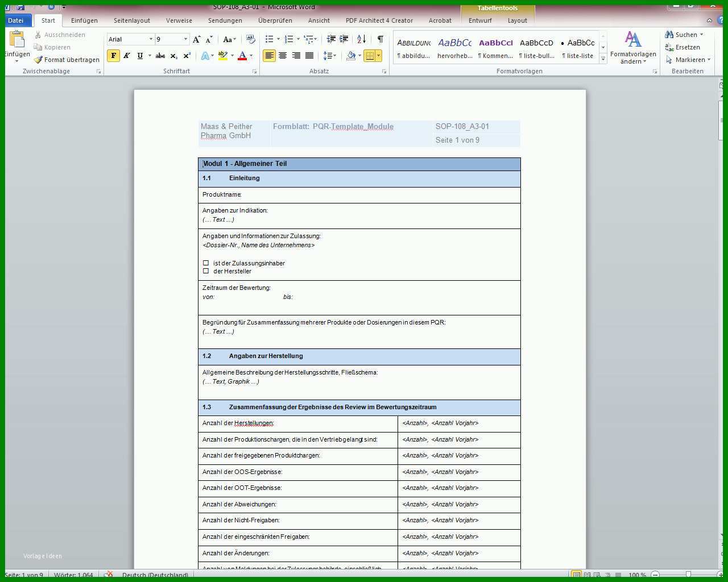The width and height of the screenshot is (728, 582).
Task: Open the line spacing options
Action: coord(329,55)
